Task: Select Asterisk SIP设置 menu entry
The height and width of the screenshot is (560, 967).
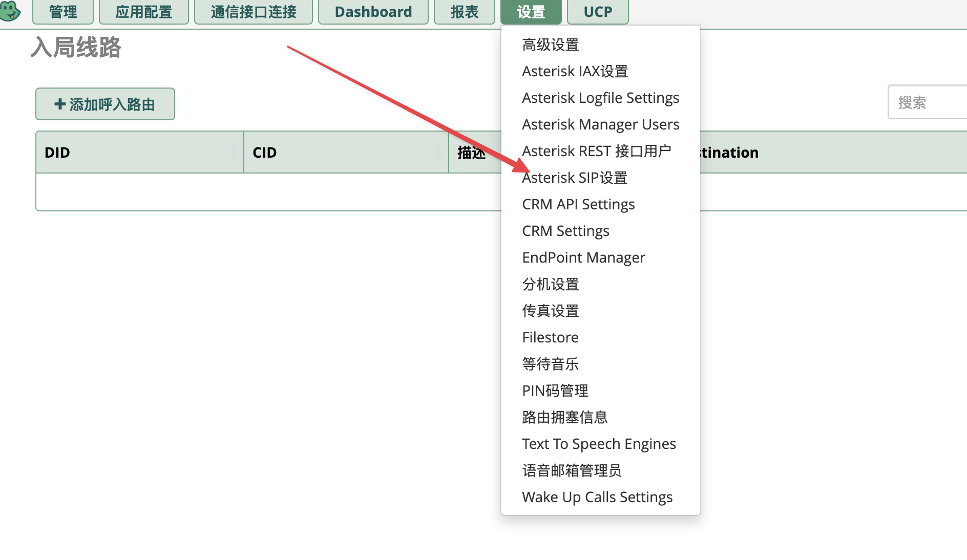Action: (575, 178)
